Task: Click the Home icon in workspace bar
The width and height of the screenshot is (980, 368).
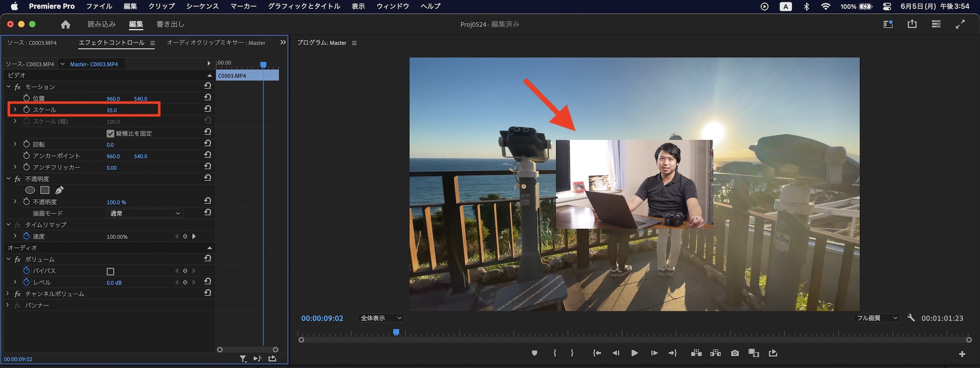Action: coord(66,25)
